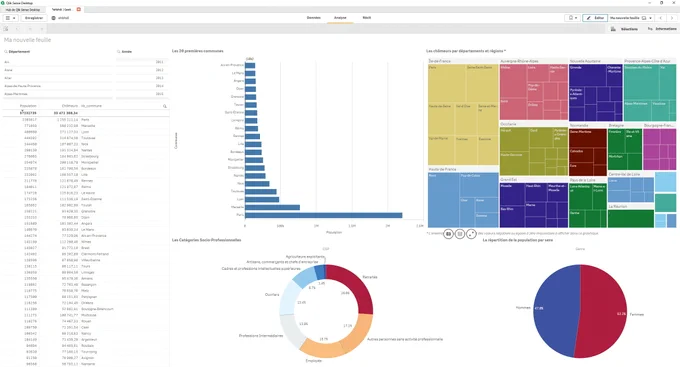The width and height of the screenshot is (680, 367).
Task: Go to next sheet arrow
Action: point(672,18)
